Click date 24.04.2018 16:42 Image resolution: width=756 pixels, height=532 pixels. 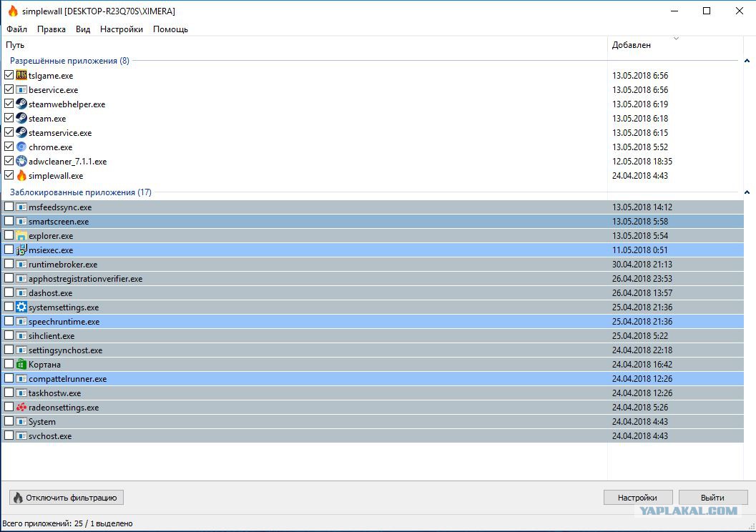tap(642, 365)
